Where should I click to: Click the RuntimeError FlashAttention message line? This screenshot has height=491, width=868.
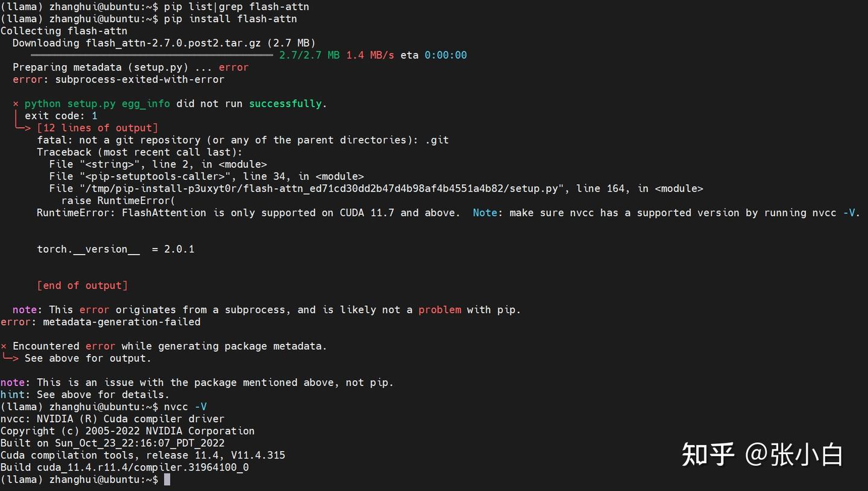(448, 213)
